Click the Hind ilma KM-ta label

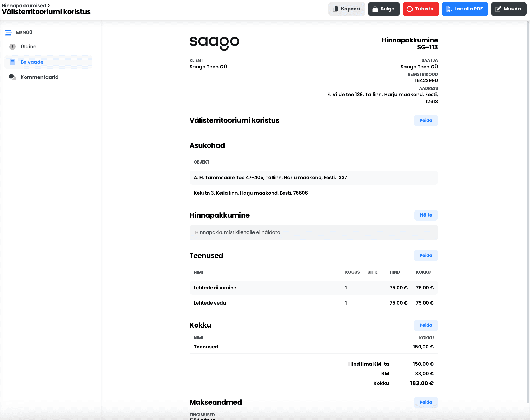click(368, 364)
